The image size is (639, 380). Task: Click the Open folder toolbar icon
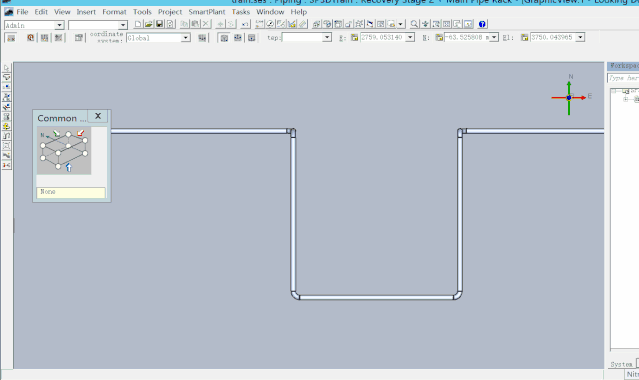[149, 24]
